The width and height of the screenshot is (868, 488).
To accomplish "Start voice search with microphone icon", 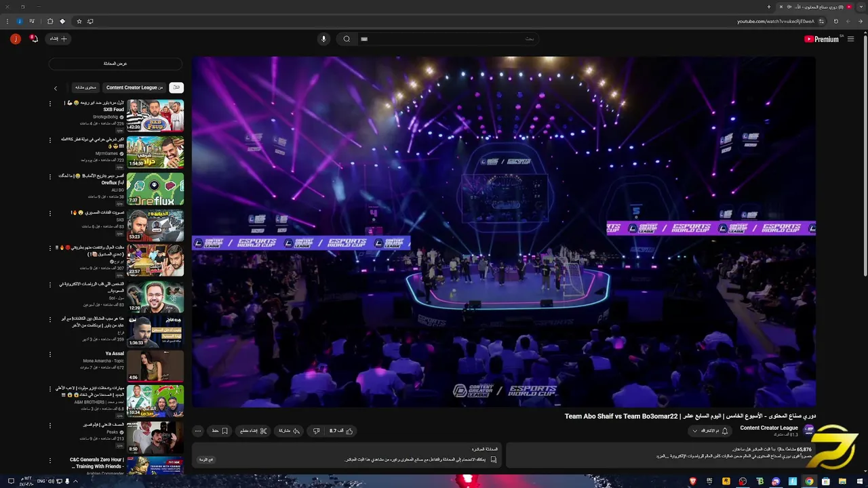I will (323, 39).
